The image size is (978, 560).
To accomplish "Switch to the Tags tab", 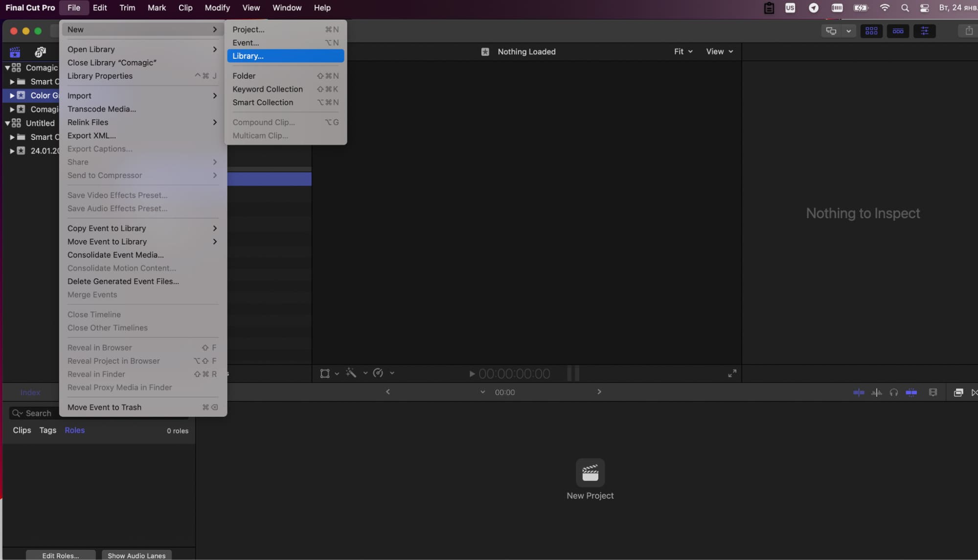I will coord(47,430).
